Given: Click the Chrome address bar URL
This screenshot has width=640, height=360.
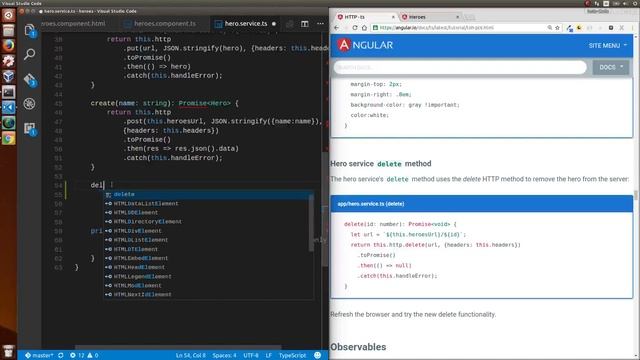Looking at the screenshot, I should click(437, 27).
